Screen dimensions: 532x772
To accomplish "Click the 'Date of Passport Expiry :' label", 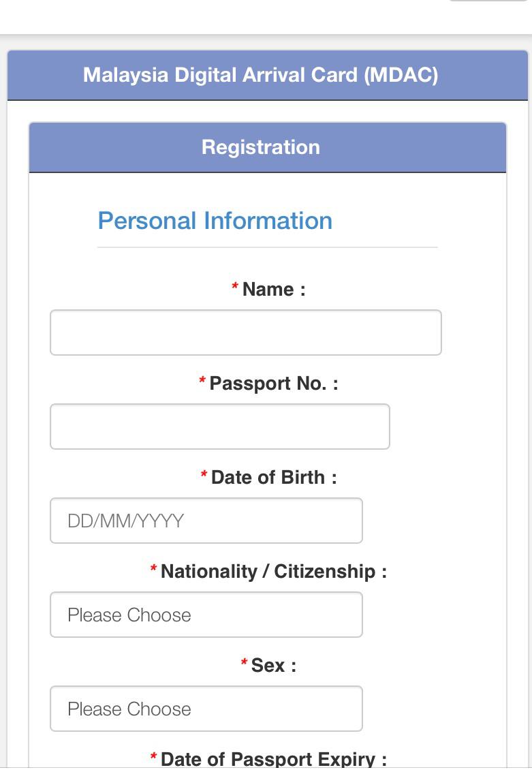I will point(274,759).
